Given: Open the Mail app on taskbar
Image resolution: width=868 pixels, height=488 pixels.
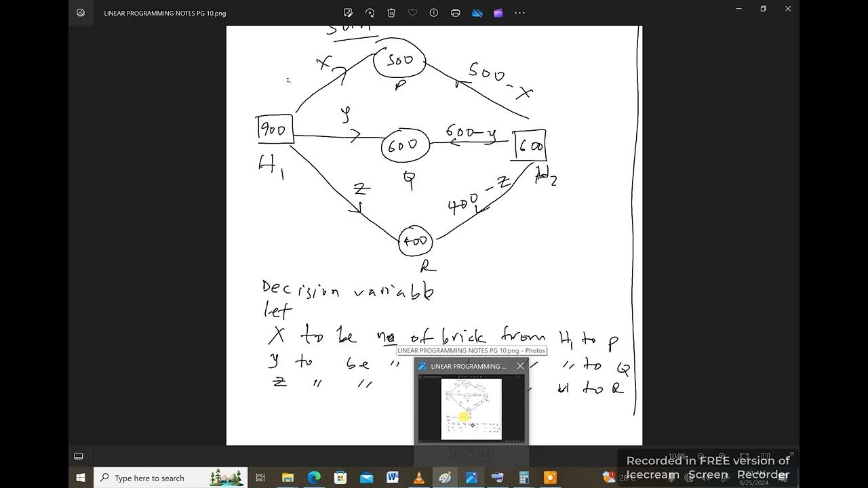Looking at the screenshot, I should [366, 478].
